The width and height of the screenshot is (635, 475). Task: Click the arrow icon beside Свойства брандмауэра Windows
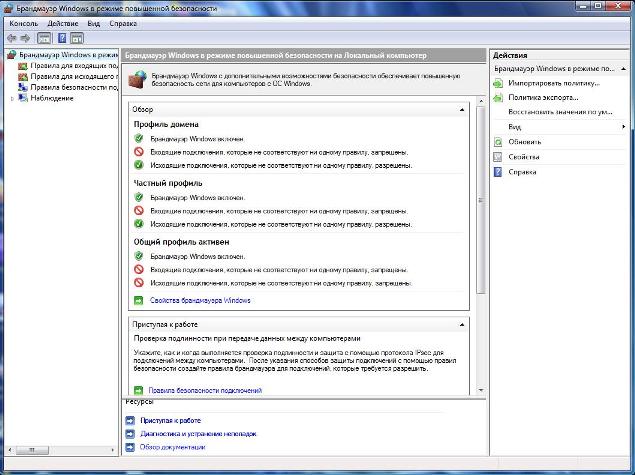pyautogui.click(x=139, y=300)
